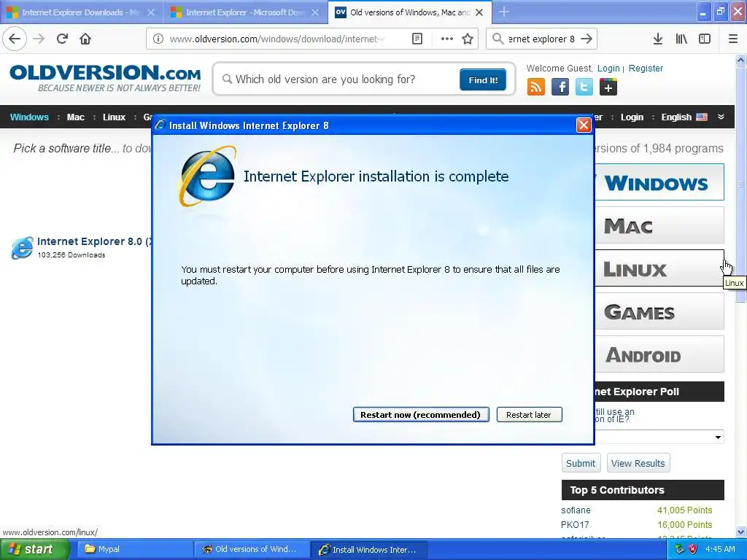Click the Find It! search button
This screenshot has width=747, height=560.
(x=483, y=79)
